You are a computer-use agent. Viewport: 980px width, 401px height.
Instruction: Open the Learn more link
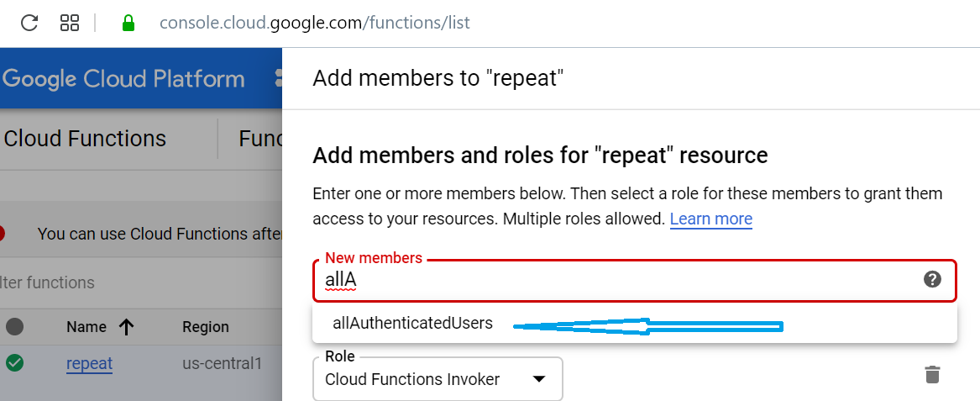710,219
